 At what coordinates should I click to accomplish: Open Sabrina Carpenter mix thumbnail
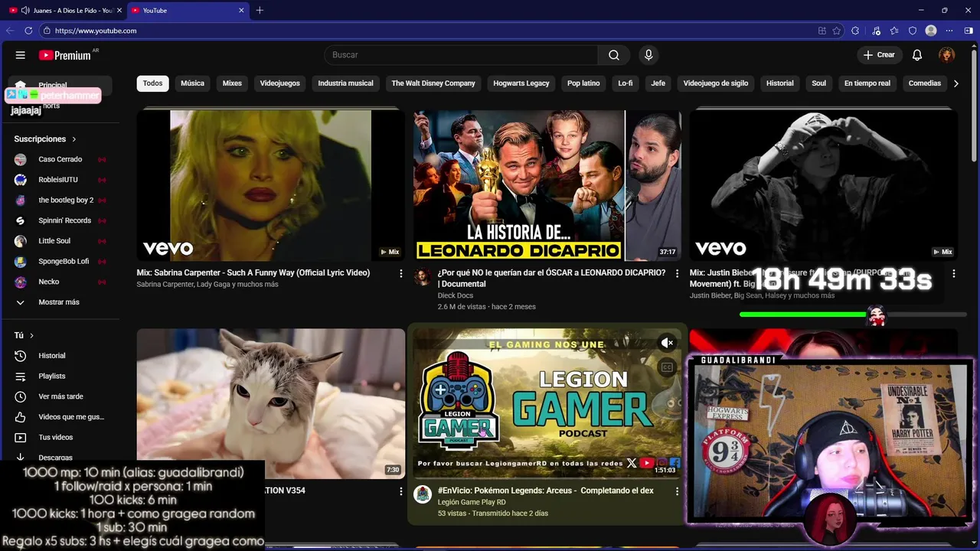coord(271,185)
